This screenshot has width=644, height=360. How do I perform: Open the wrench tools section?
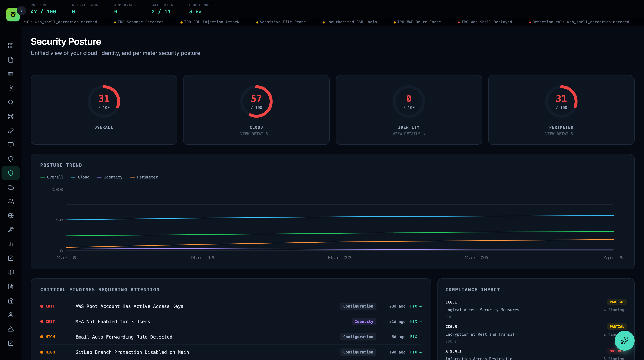point(11,230)
